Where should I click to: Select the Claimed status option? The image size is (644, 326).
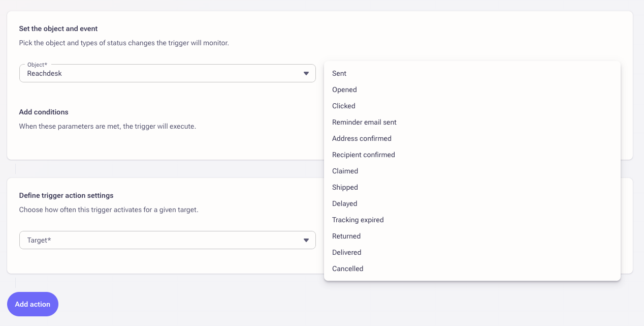coord(345,171)
